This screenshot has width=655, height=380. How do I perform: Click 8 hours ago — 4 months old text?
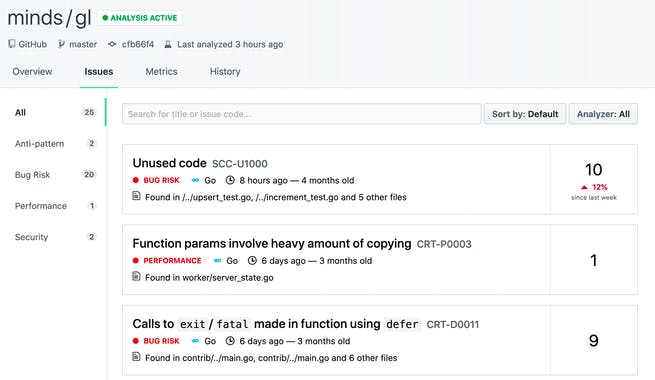pyautogui.click(x=297, y=180)
